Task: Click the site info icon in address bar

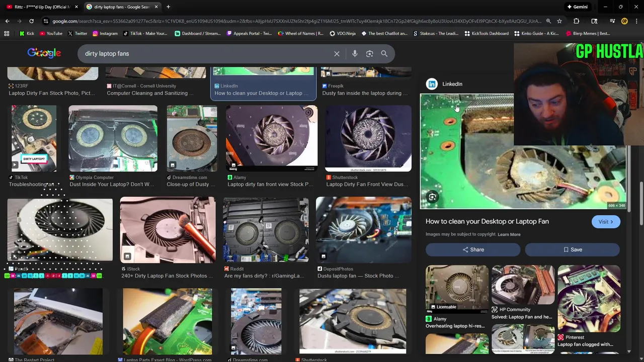Action: pyautogui.click(x=46, y=21)
